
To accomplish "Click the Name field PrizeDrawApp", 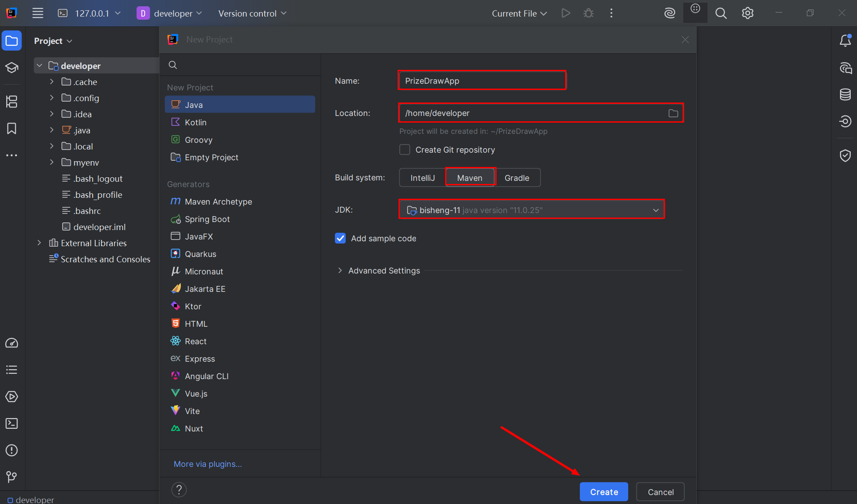I will (482, 81).
